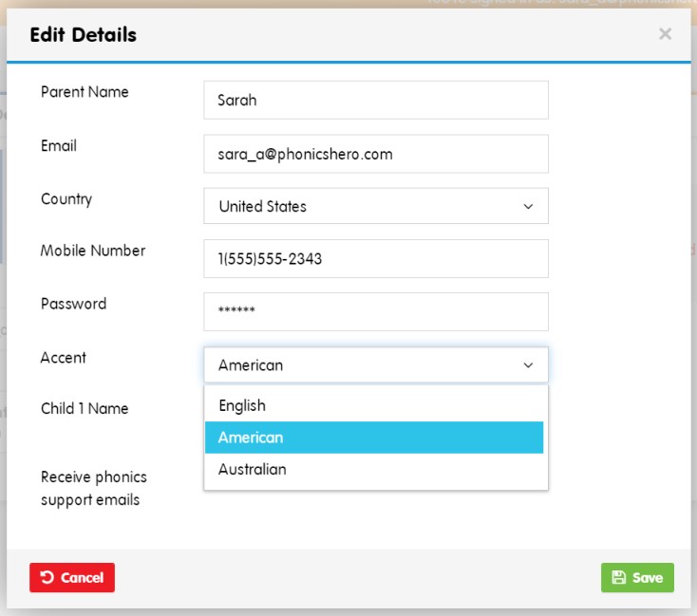
Task: Click the Email label
Action: pyautogui.click(x=59, y=146)
